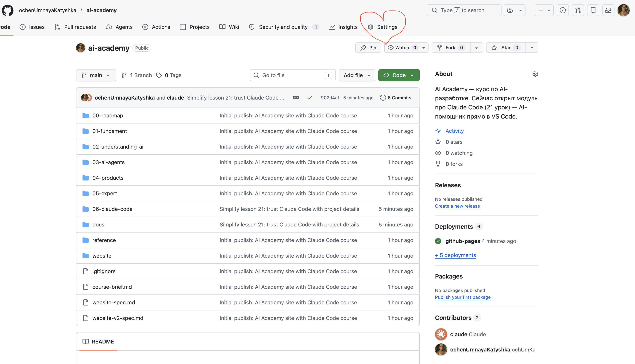Pin the ai-academy repository
The height and width of the screenshot is (364, 635).
coord(368,48)
